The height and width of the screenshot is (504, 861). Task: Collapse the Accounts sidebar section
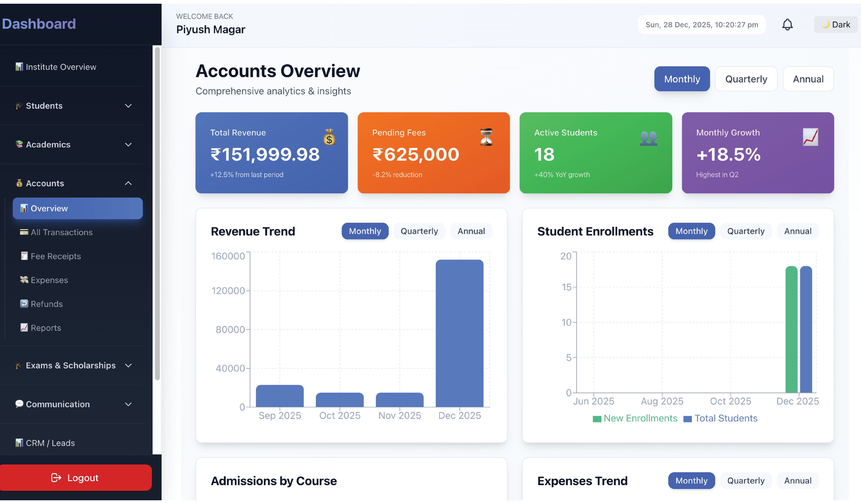[x=128, y=183]
